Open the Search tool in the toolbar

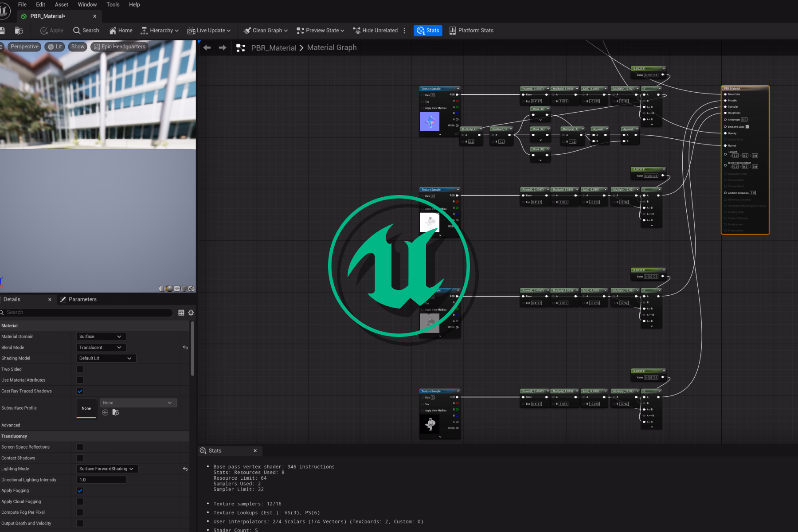point(86,30)
